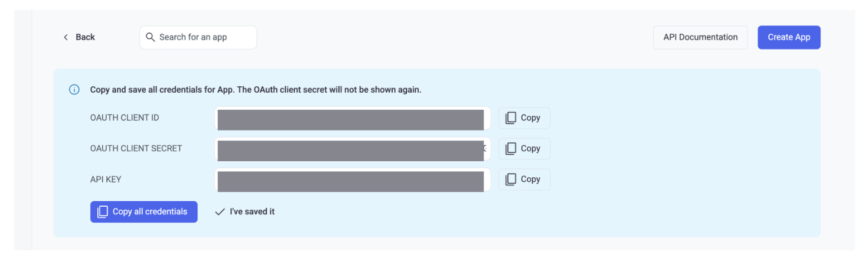This screenshot has width=868, height=261.
Task: Confirm with I've saved it
Action: pyautogui.click(x=244, y=212)
